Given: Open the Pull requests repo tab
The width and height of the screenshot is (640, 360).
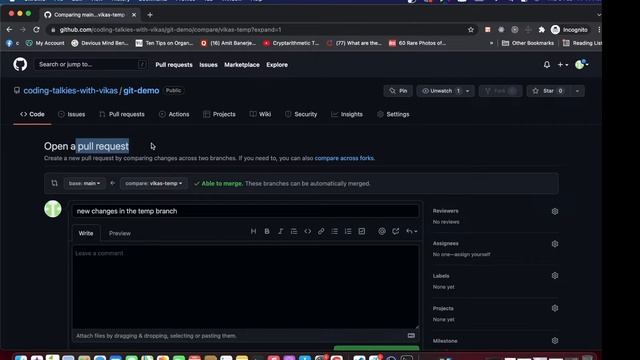Looking at the screenshot, I should point(122,114).
